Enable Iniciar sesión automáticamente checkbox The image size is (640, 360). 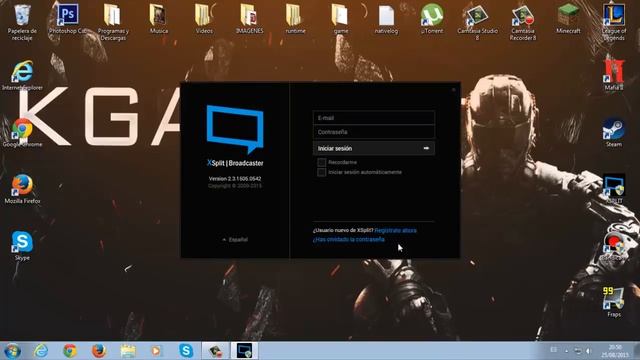click(322, 172)
